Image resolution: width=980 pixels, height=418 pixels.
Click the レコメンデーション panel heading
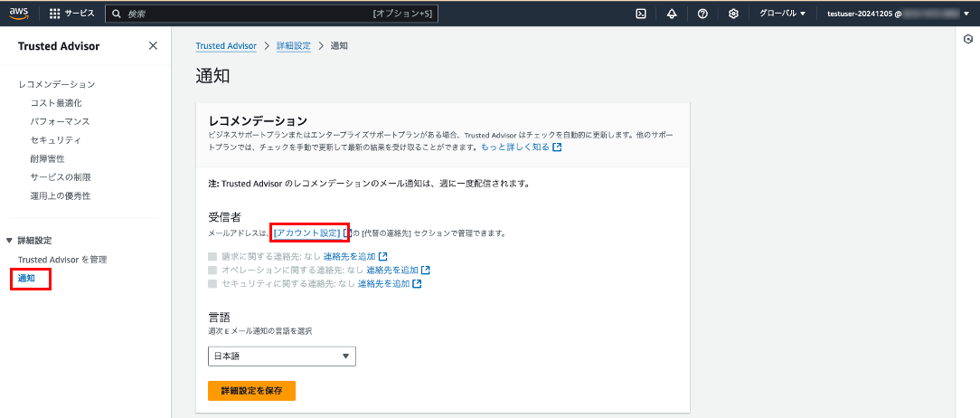(259, 120)
